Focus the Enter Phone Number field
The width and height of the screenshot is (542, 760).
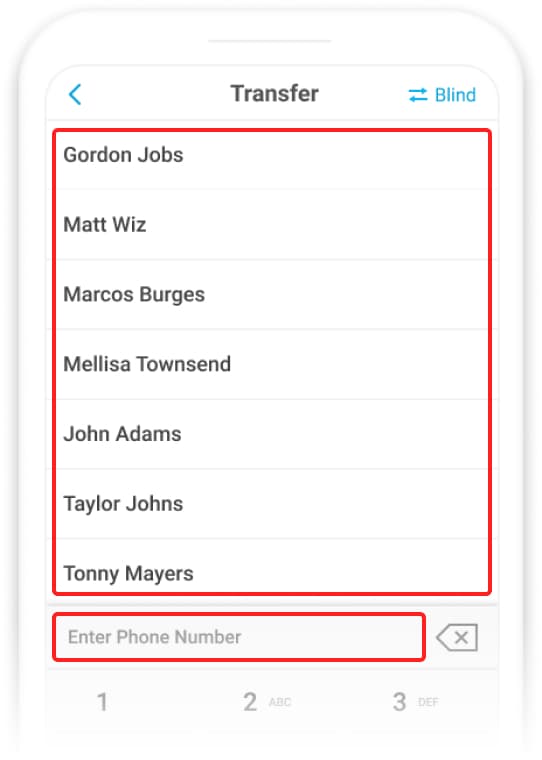239,637
